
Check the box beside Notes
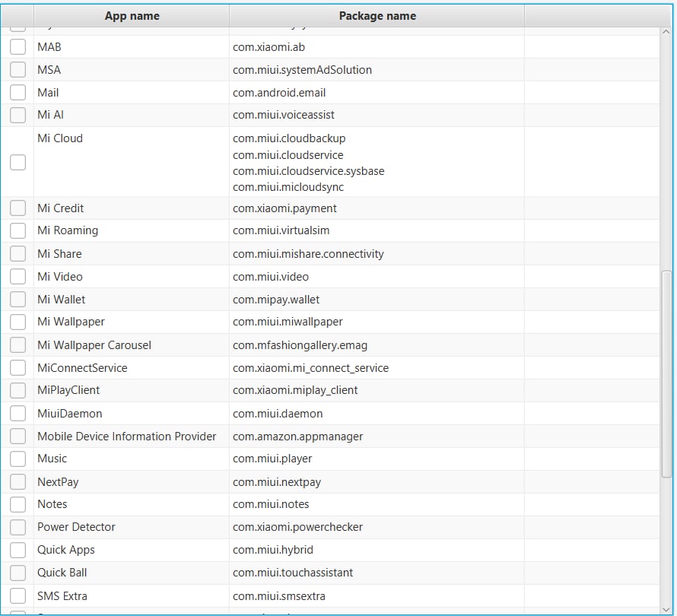click(17, 504)
